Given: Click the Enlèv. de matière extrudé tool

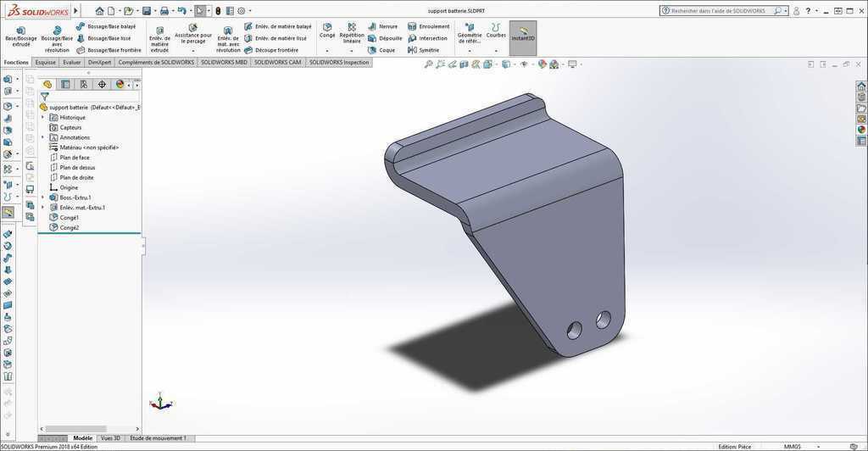Looking at the screenshot, I should 159,37.
